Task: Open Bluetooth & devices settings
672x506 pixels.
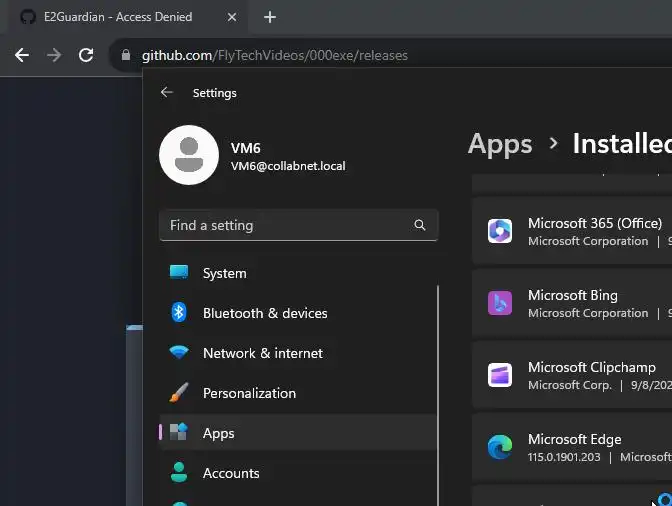Action: pyautogui.click(x=298, y=313)
